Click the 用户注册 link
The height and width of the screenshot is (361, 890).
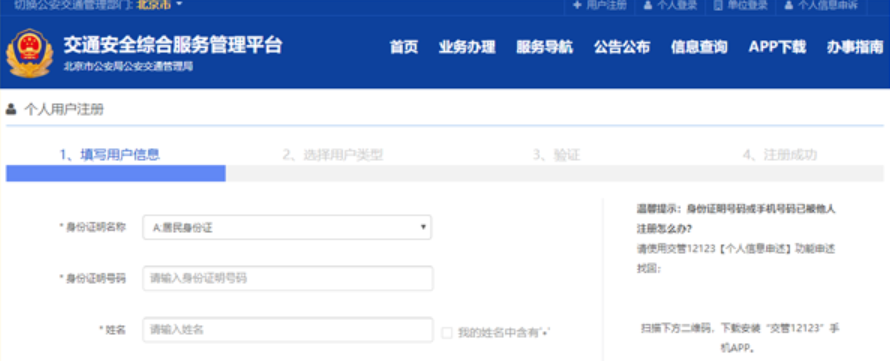606,5
